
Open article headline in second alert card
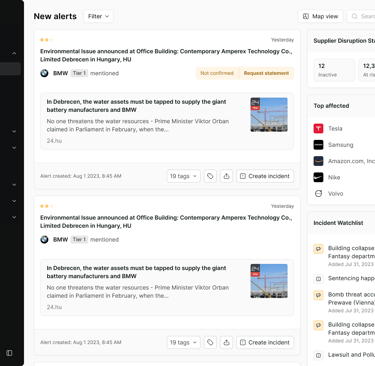pyautogui.click(x=136, y=272)
